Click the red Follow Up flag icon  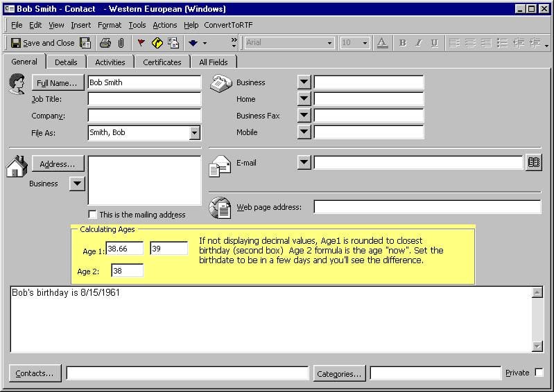coord(141,43)
